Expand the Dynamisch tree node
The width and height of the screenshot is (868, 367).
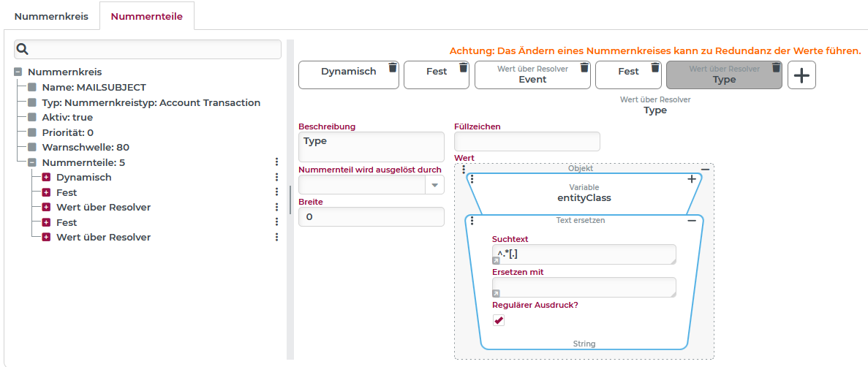click(46, 178)
